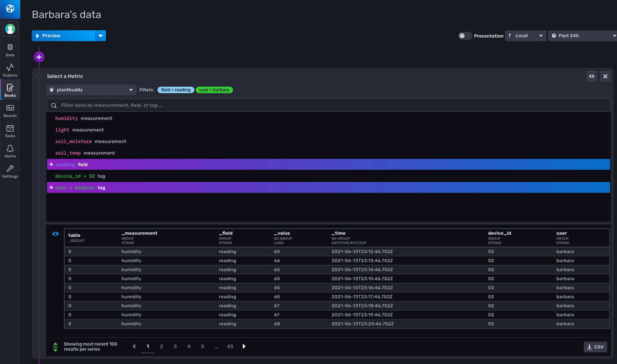
Task: Open the Data section in sidebar
Action: click(10, 50)
